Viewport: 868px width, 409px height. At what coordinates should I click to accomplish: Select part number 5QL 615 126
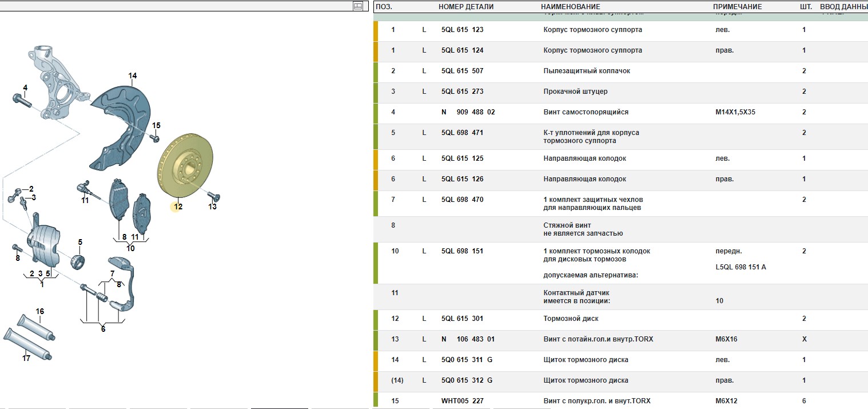(x=462, y=179)
